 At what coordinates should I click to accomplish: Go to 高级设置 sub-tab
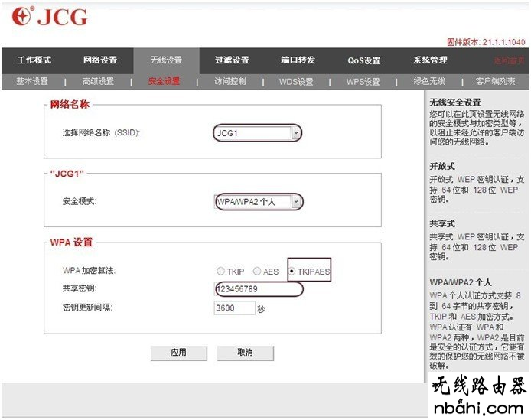98,81
